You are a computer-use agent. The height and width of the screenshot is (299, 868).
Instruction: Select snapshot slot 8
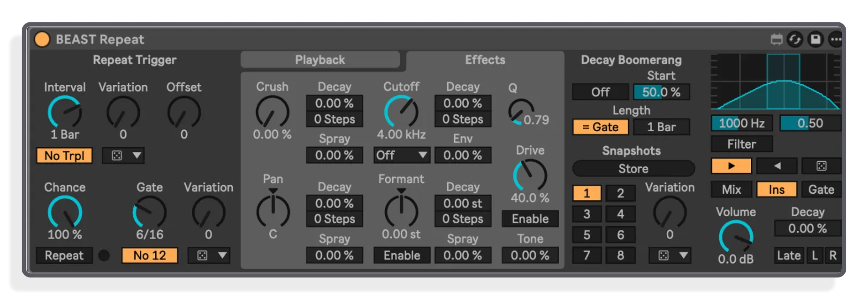point(621,255)
